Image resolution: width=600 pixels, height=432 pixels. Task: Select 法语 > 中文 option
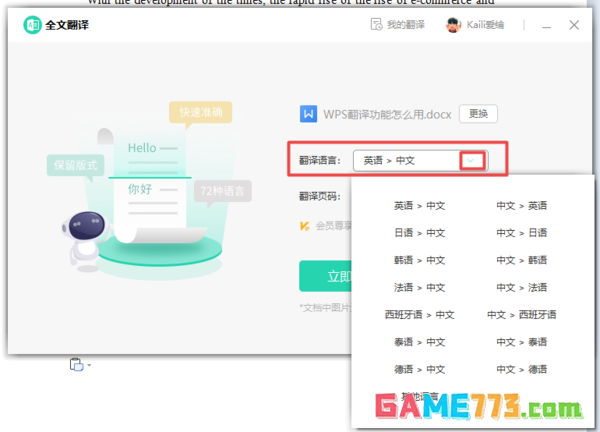click(x=420, y=288)
